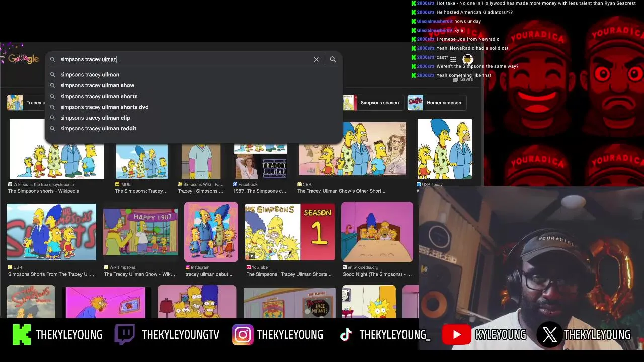
Task: Click 'The Tracey Ullman Show - Wik...' caption
Action: pyautogui.click(x=139, y=274)
